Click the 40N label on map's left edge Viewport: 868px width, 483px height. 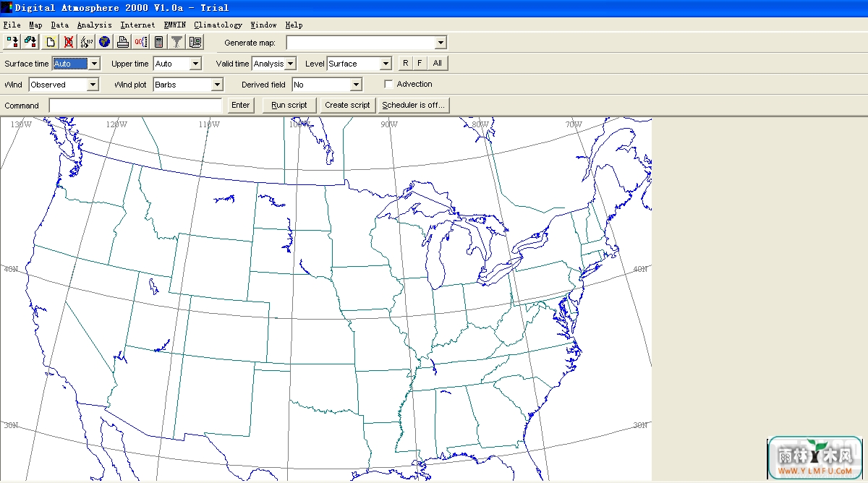coord(10,269)
